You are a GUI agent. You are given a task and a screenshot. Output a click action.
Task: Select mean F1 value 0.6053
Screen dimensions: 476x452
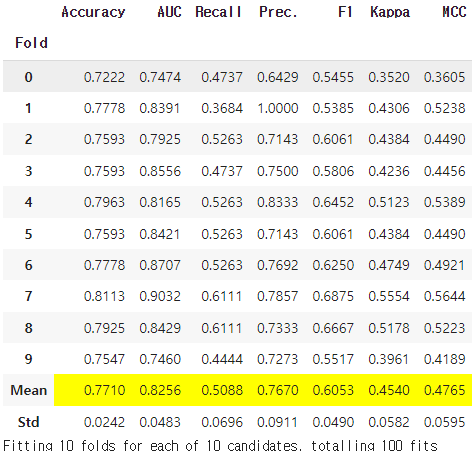(333, 390)
